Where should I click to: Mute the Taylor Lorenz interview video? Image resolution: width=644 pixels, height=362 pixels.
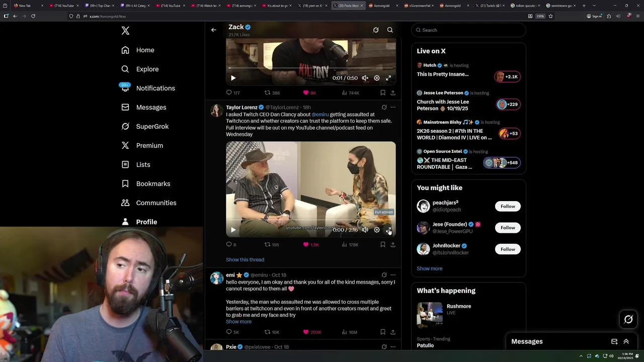point(365,230)
